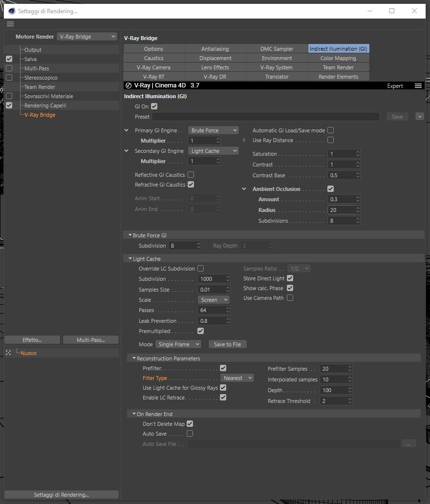The image size is (430, 504).
Task: Click the Saturation stepper arrows
Action: 358,154
